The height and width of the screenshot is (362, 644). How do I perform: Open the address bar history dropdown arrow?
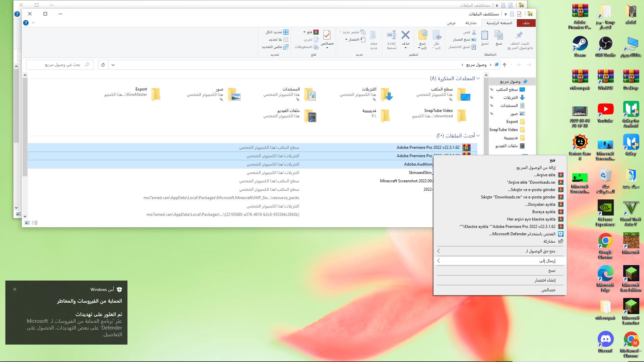(x=113, y=65)
